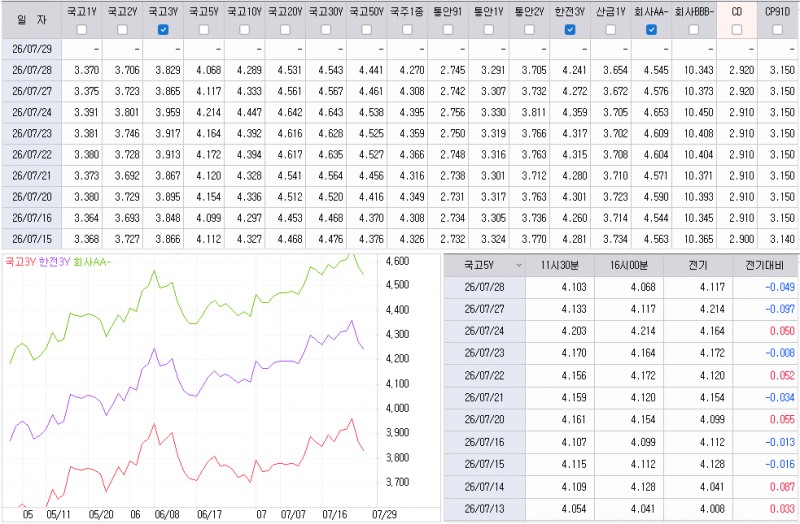Select the 26/07/29 date row
This screenshot has height=524, width=800.
pyautogui.click(x=400, y=49)
